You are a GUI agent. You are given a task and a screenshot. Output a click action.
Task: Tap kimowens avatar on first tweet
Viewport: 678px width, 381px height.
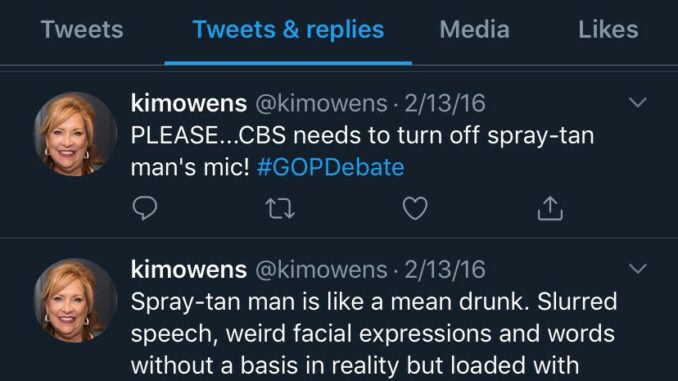coord(75,134)
